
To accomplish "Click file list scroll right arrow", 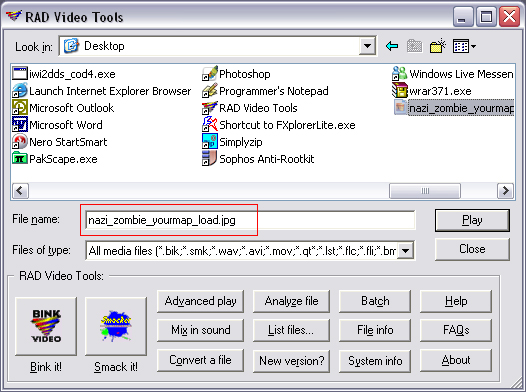I will coord(505,191).
